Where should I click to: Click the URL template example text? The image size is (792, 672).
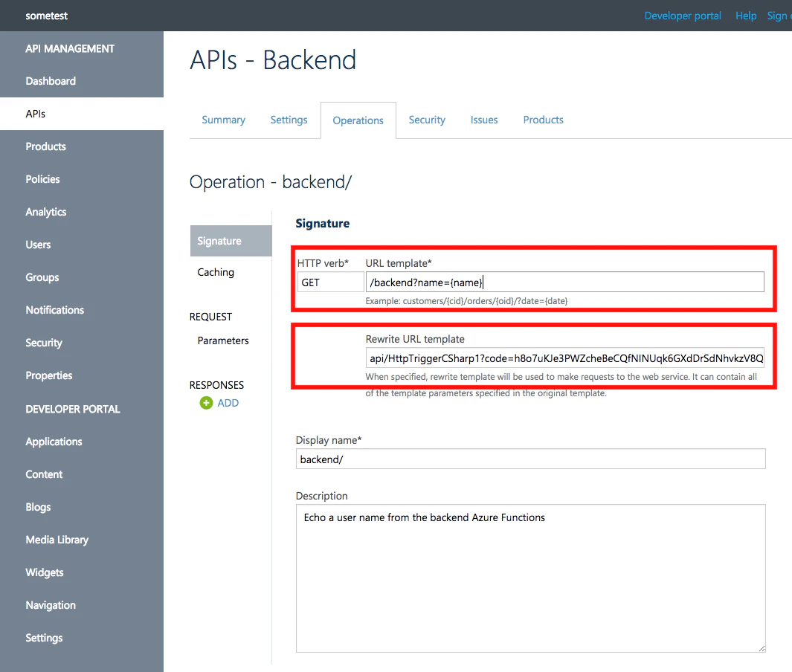point(466,301)
